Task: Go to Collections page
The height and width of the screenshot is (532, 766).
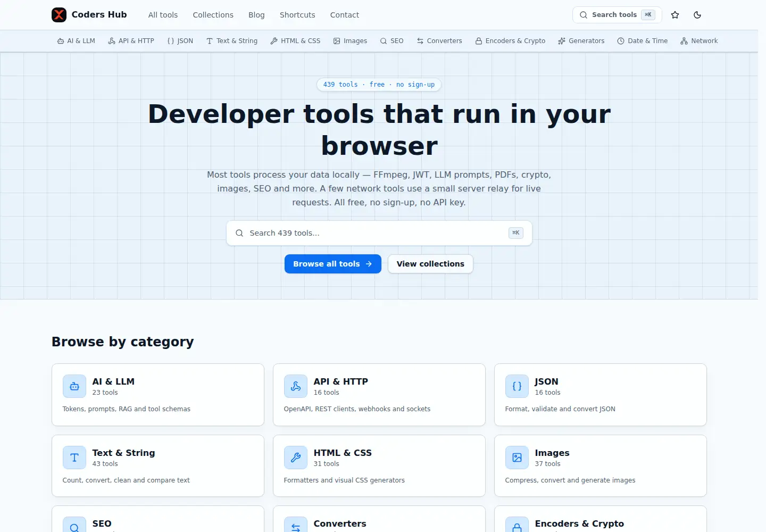Action: pos(213,15)
